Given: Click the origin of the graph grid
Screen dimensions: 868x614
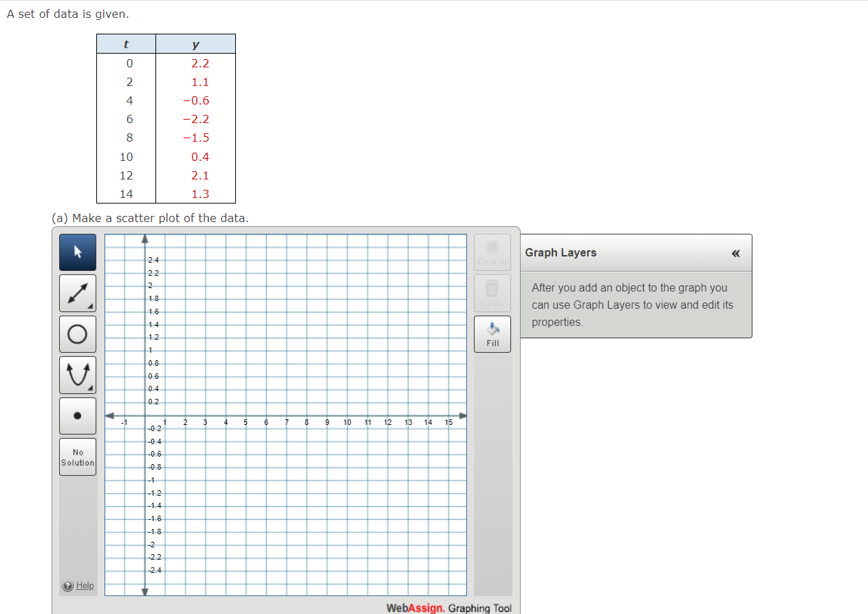Looking at the screenshot, I should coord(144,415).
